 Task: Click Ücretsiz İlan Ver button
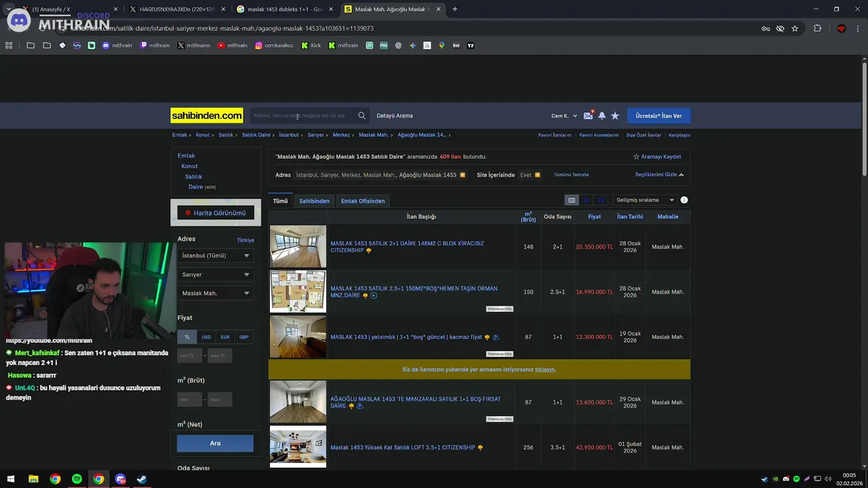click(x=658, y=116)
